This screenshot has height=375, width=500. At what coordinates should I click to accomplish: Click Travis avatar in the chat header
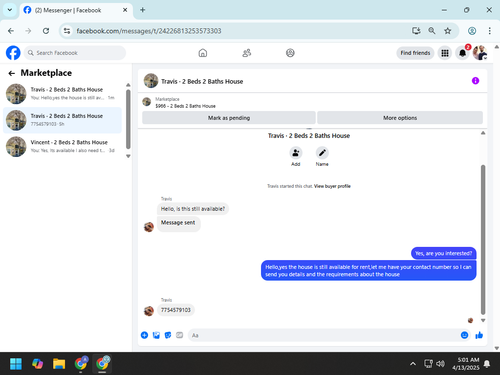click(x=151, y=81)
